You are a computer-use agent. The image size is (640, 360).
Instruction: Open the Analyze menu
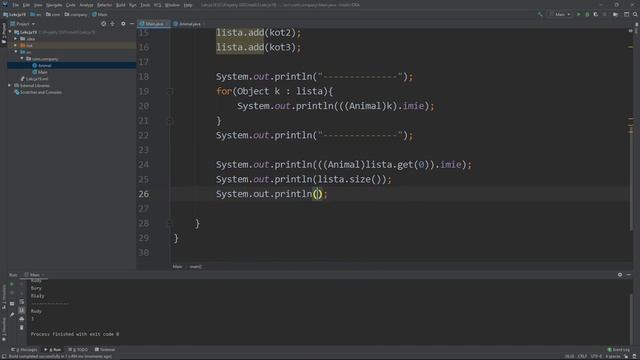[x=86, y=5]
